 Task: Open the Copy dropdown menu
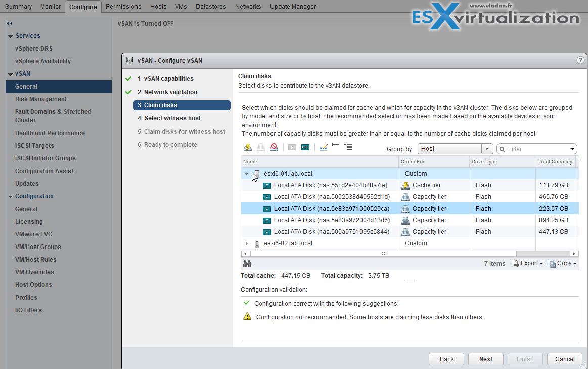562,264
